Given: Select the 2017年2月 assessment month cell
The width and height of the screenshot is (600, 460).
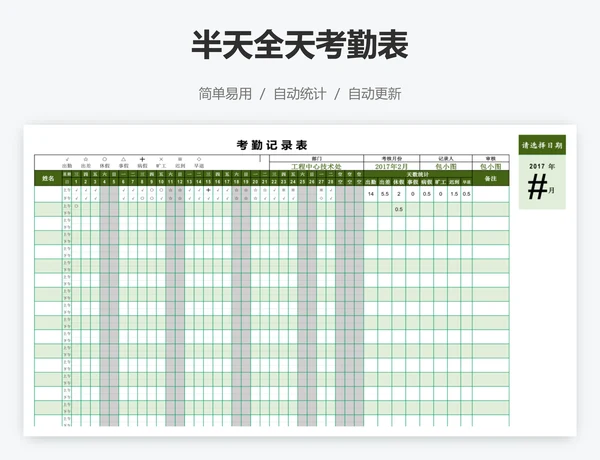Looking at the screenshot, I should pos(391,166).
